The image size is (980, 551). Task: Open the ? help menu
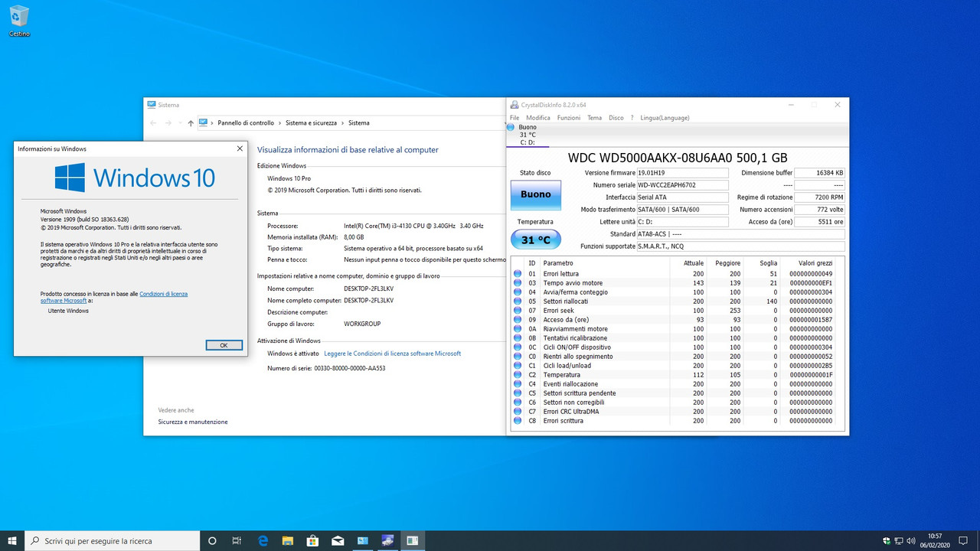(x=632, y=118)
